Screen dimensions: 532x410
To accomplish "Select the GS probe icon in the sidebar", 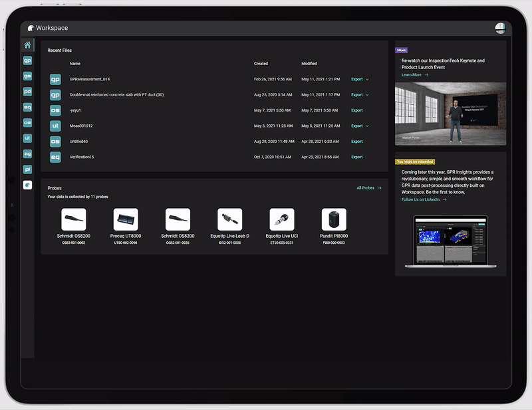I will 27,76.
